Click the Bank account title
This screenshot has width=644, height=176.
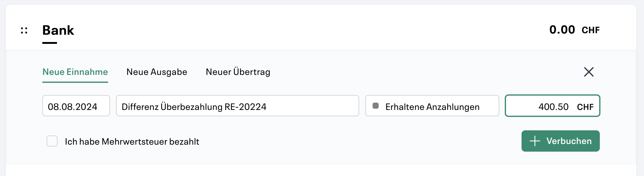pos(58,30)
